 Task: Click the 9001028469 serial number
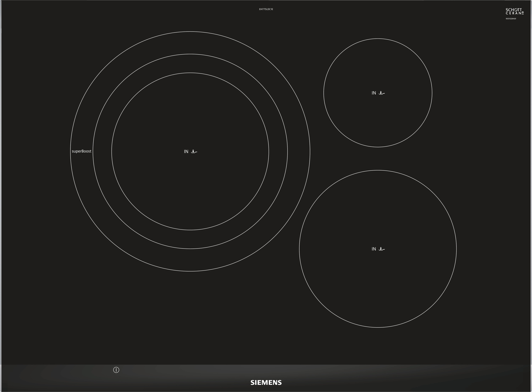[511, 19]
